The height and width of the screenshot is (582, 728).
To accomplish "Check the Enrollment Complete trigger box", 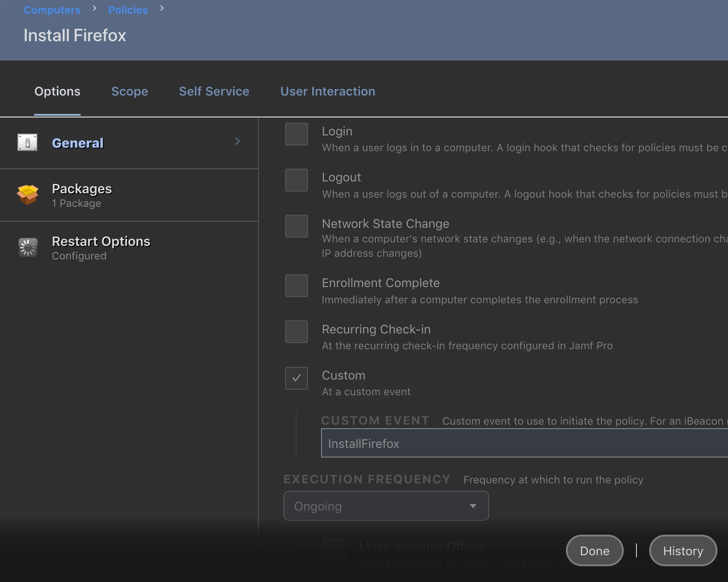I will coord(297,286).
